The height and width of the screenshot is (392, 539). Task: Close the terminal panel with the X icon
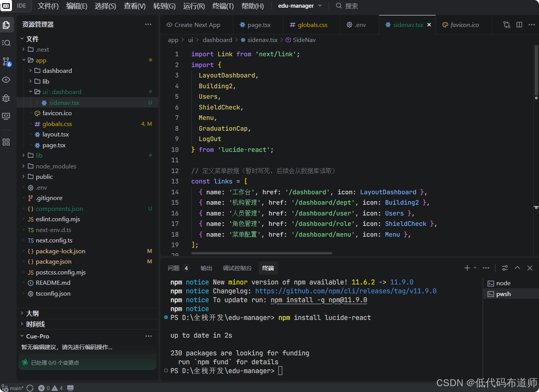pos(530,268)
